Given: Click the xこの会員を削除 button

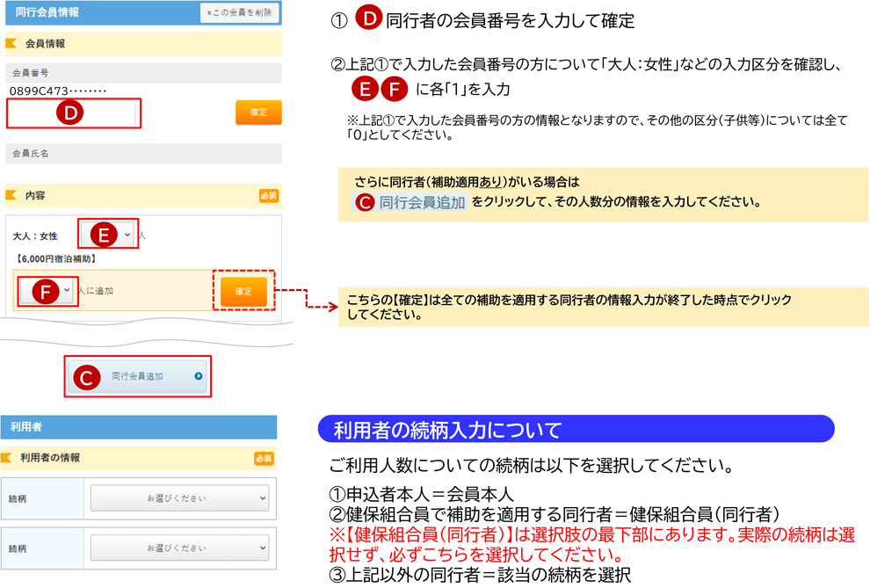Looking at the screenshot, I should coord(240,13).
